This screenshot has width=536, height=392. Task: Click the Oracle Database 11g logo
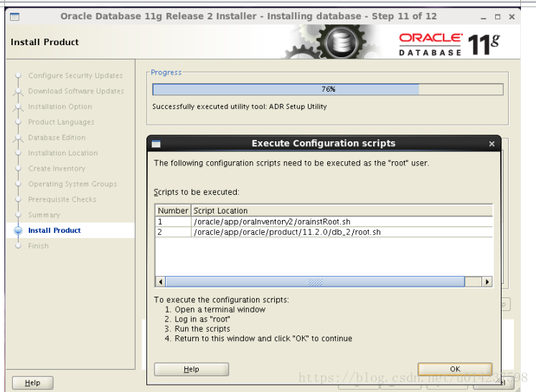449,44
